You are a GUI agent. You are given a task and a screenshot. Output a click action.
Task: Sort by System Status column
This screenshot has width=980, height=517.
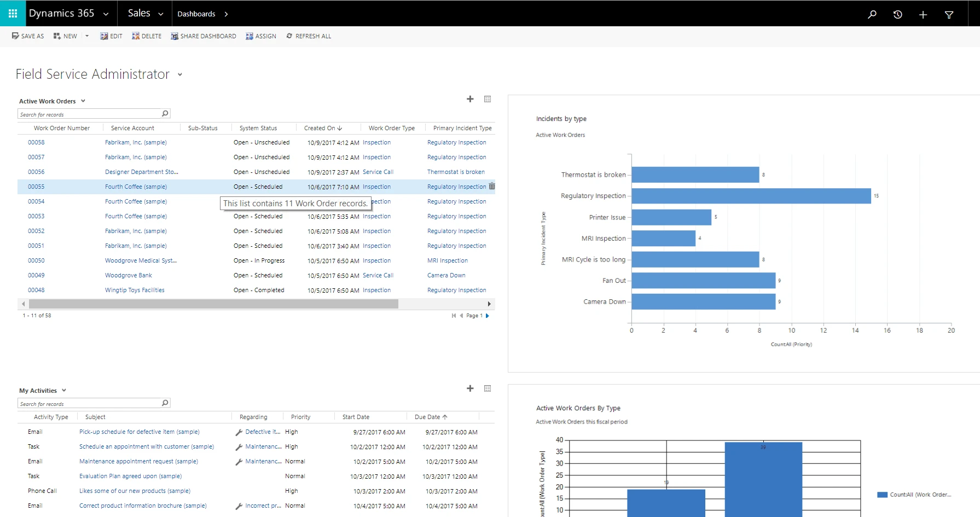[258, 128]
